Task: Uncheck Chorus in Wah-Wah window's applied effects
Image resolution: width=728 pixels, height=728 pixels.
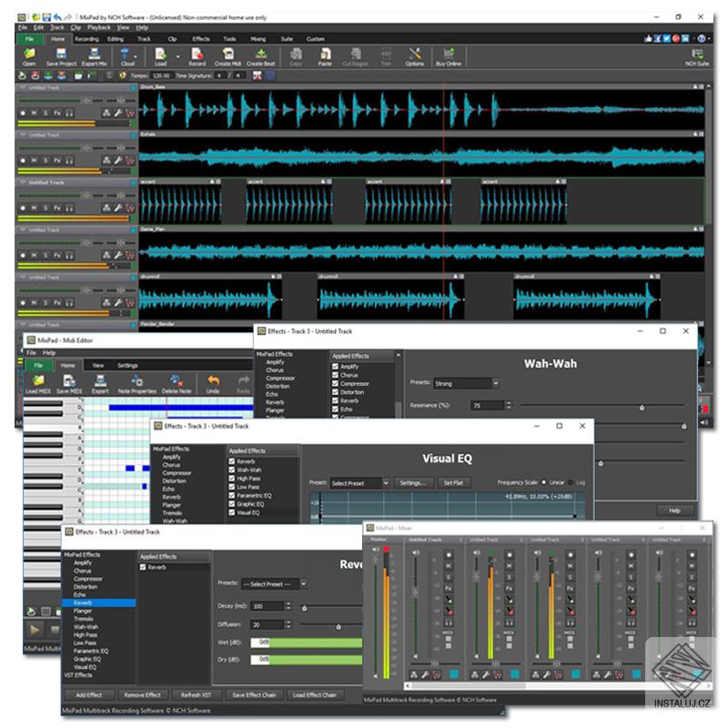Action: pos(335,375)
